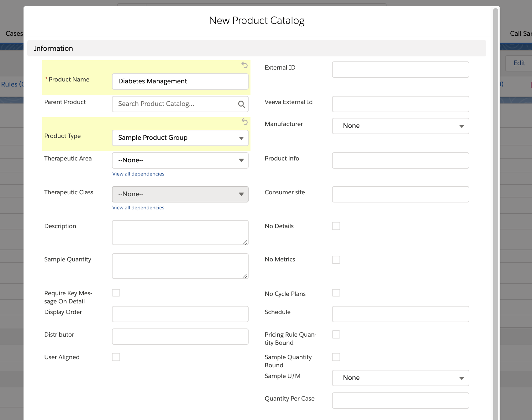Tick the Sample Quantity Bound checkbox

point(336,357)
